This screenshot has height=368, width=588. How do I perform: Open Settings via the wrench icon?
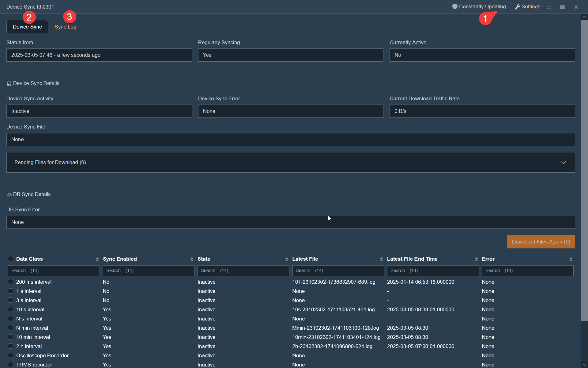click(x=518, y=6)
